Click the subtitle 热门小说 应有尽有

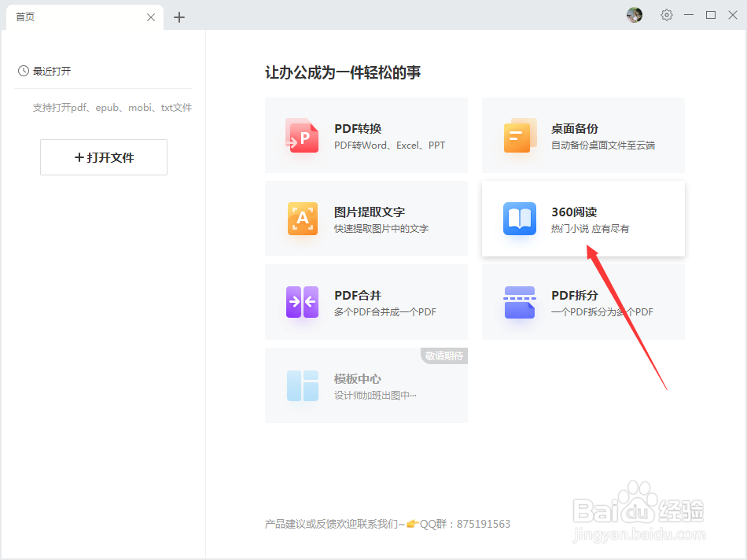[x=591, y=229]
